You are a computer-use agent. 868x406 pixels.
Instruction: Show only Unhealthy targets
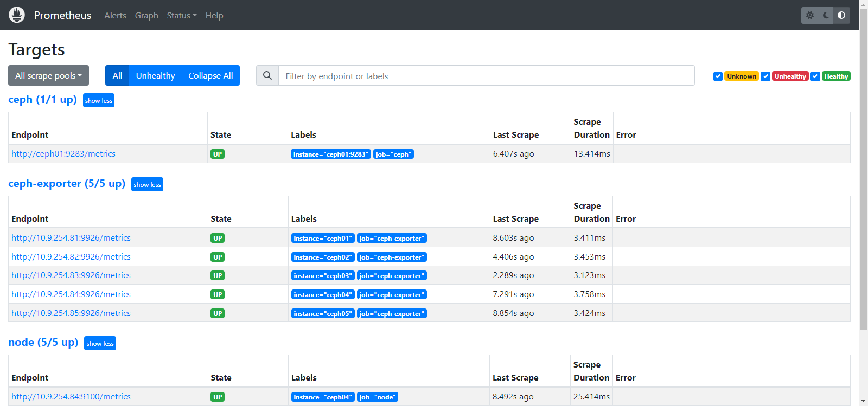[x=155, y=75]
